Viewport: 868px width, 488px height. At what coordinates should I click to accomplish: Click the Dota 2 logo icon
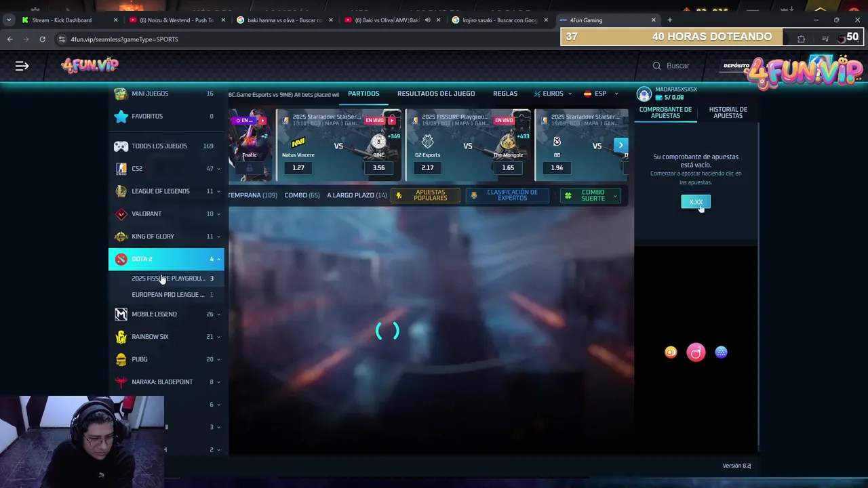(121, 259)
